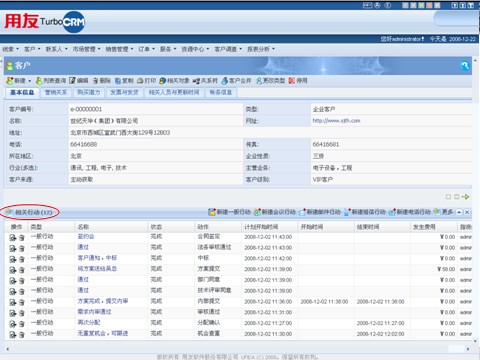
Task: Click the 名称 column header
Action: pos(83,227)
